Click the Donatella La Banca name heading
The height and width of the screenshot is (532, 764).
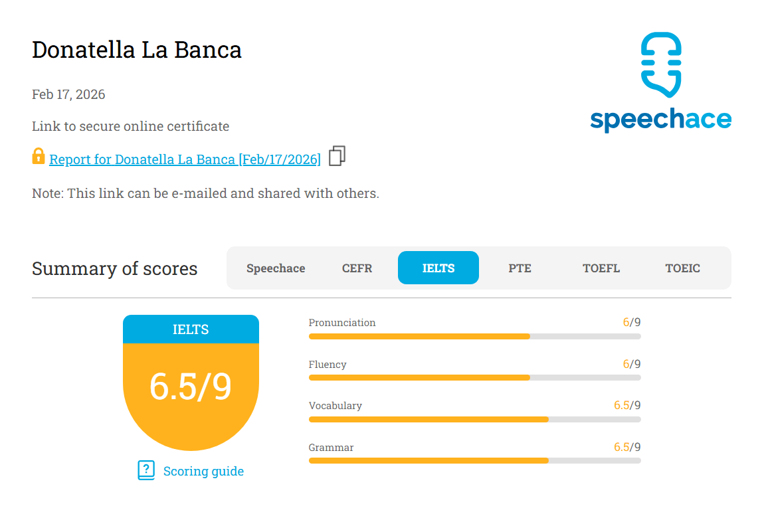pos(137,50)
